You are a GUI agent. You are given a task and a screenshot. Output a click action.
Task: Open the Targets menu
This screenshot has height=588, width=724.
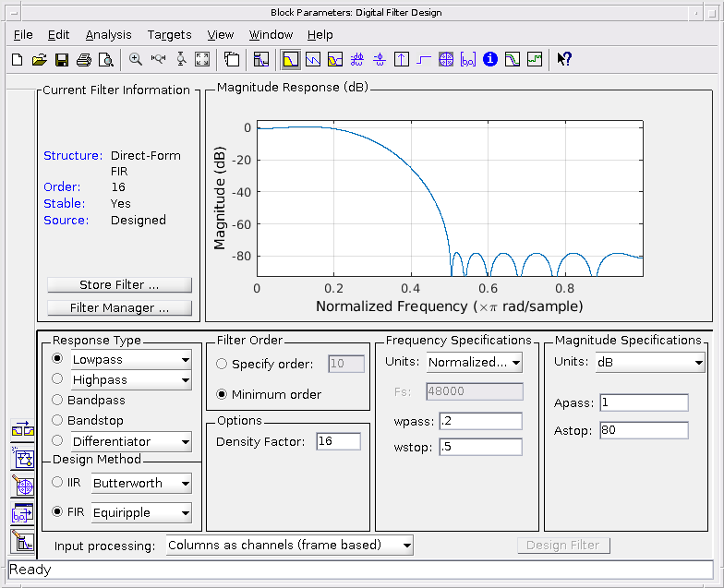pyautogui.click(x=170, y=35)
